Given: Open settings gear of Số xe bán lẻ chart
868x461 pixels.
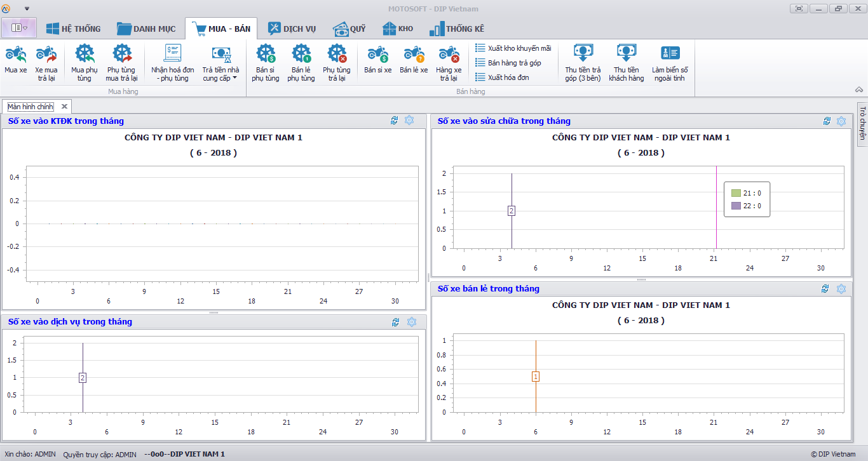Looking at the screenshot, I should tap(841, 289).
